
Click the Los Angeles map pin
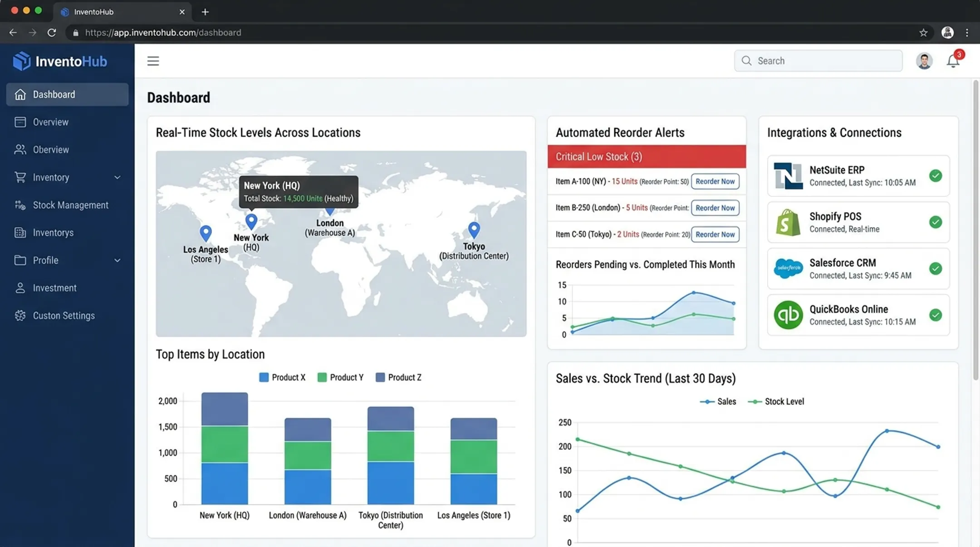click(206, 233)
